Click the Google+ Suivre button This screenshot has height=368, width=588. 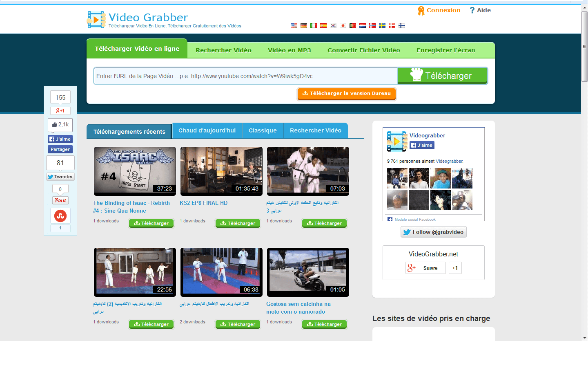tap(425, 268)
